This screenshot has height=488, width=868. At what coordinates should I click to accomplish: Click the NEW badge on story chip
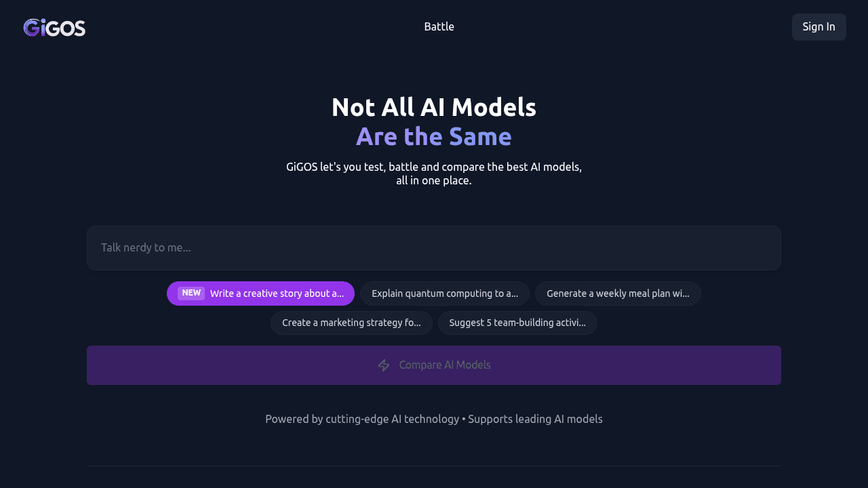[191, 293]
